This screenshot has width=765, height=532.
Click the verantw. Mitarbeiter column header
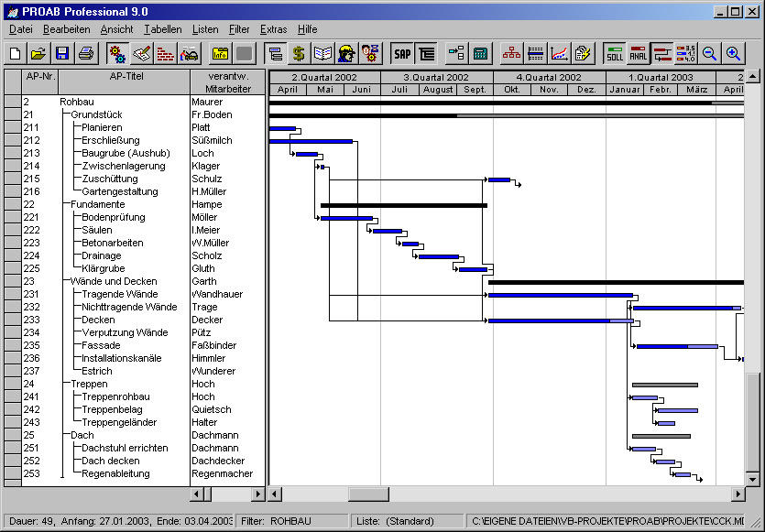[x=228, y=81]
